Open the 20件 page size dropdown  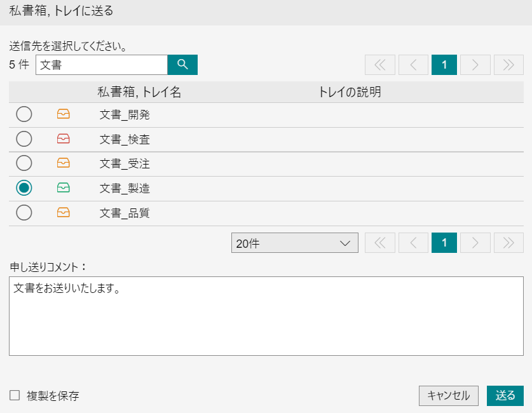coord(295,243)
